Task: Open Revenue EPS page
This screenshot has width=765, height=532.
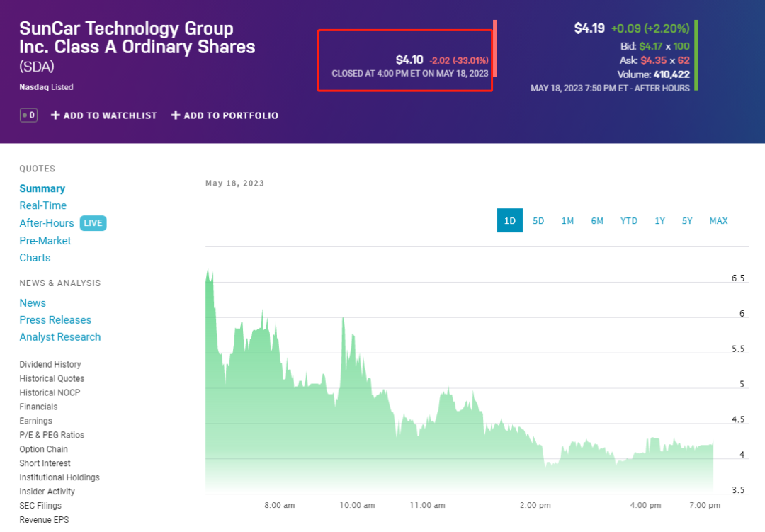Action: (44, 520)
